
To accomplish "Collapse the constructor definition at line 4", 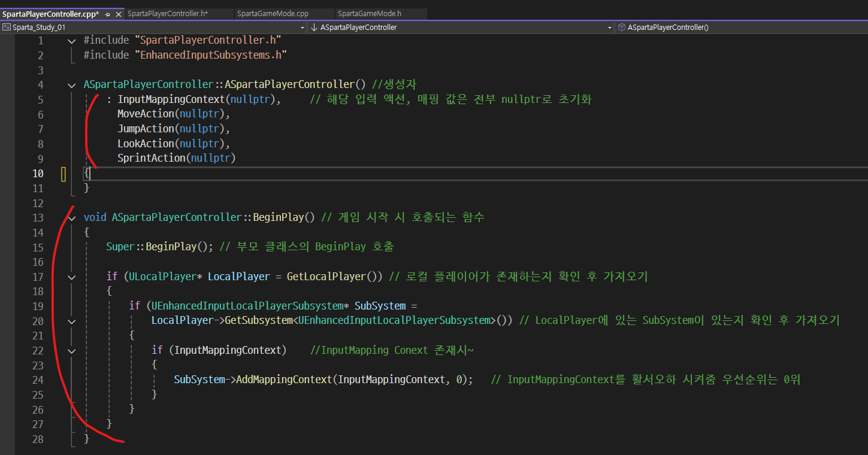I will point(72,85).
